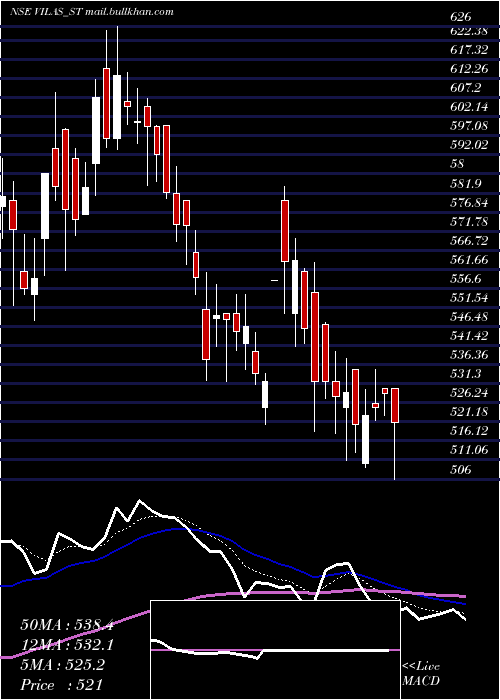500x700 pixels.
Task: Click the 12MA : 532.1 readout
Action: pos(67,645)
